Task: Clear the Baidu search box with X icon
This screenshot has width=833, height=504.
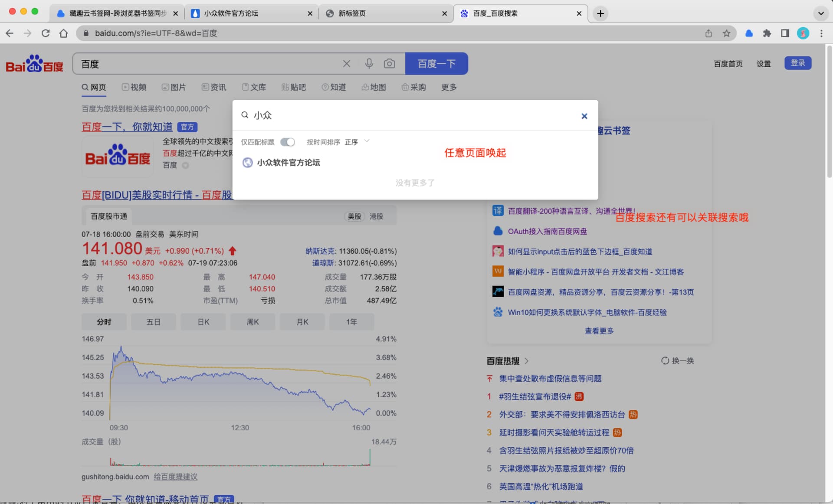Action: [x=346, y=64]
